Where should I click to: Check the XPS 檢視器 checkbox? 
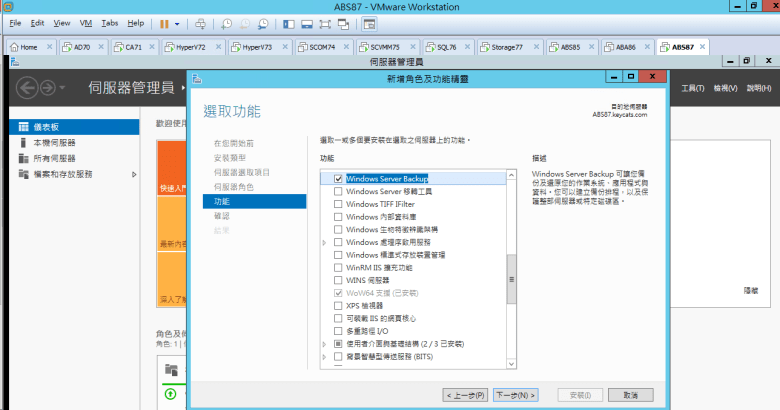338,305
